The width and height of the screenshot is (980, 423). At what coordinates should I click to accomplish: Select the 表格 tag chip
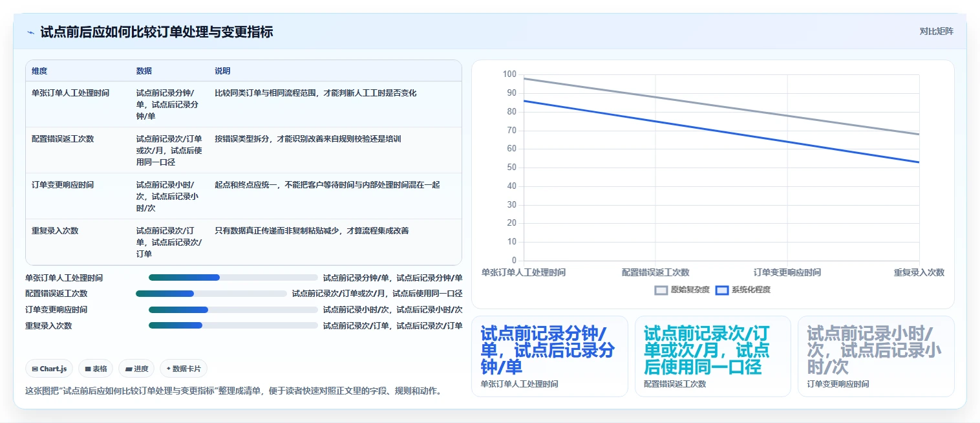tap(96, 369)
